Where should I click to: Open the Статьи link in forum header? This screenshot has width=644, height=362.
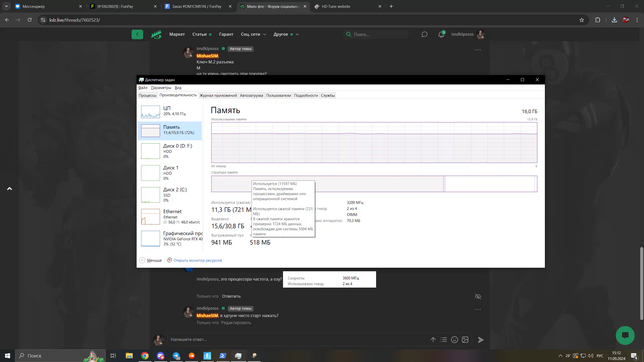199,34
